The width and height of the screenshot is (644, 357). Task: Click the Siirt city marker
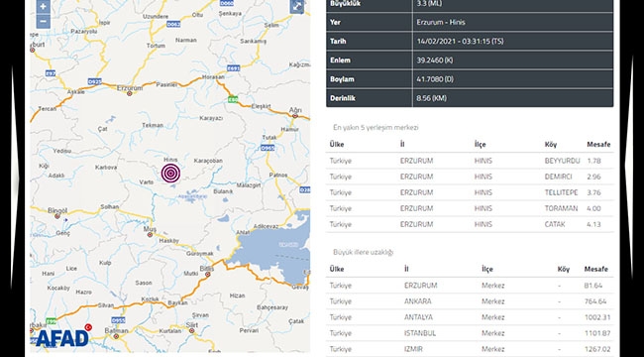(x=191, y=330)
